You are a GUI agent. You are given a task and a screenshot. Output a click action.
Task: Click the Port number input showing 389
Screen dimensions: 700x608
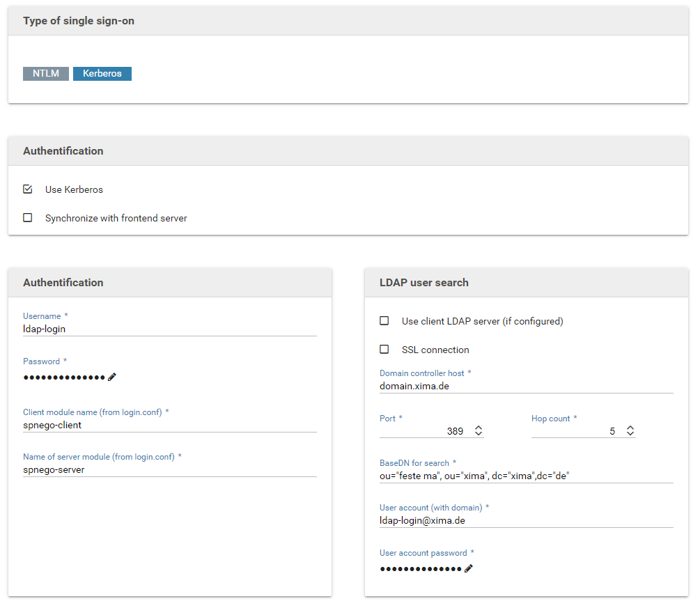click(x=425, y=431)
